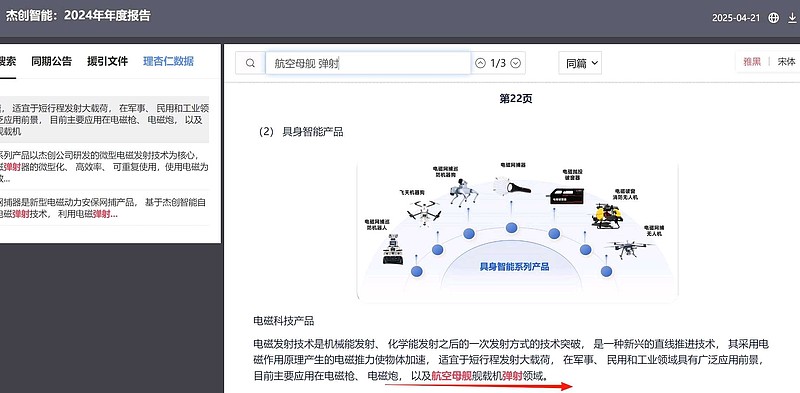Click the 电磁科技产品 subheading
Viewport: 800px width, 393px height.
284,321
